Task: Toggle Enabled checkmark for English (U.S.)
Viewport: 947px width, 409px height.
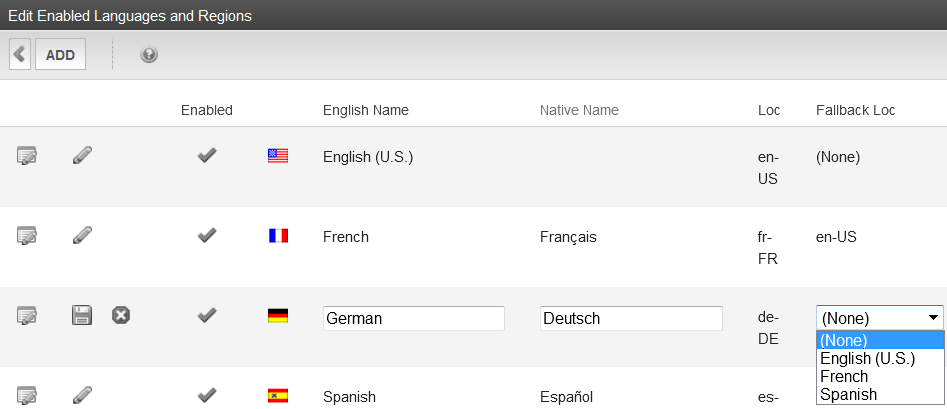Action: pos(207,156)
